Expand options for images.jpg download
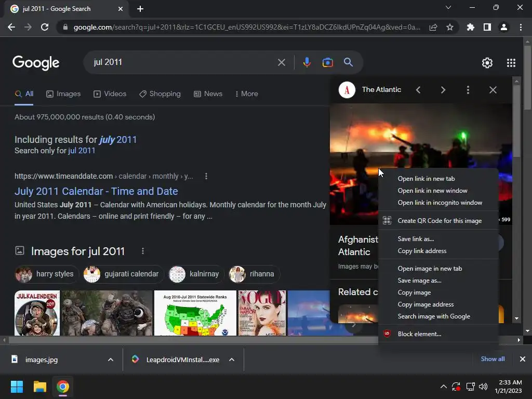The height and width of the screenshot is (399, 532). click(x=111, y=360)
